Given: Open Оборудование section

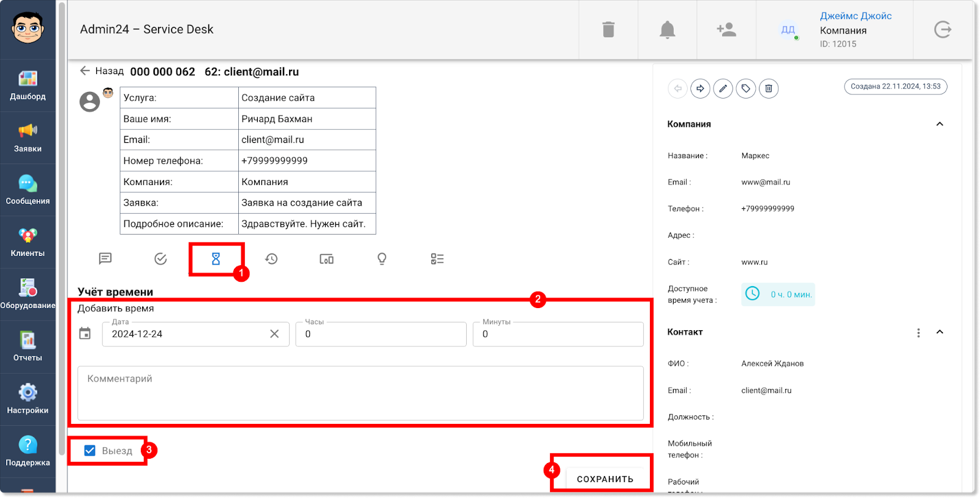Looking at the screenshot, I should 28,295.
